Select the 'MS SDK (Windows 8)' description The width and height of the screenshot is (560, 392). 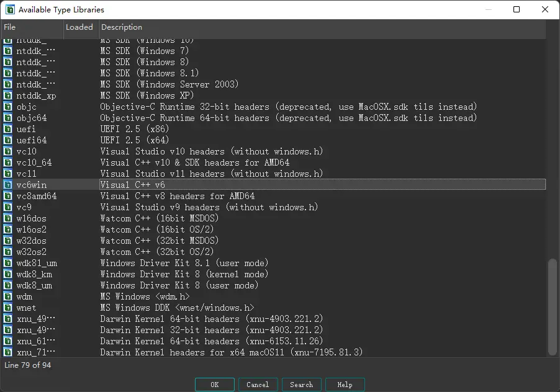point(144,62)
